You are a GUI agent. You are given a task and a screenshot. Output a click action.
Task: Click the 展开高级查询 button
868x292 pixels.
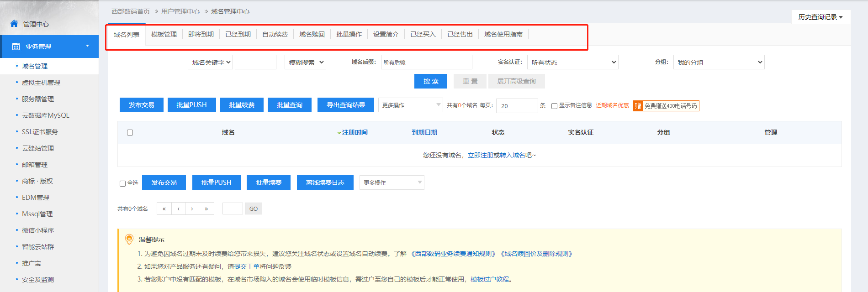pyautogui.click(x=516, y=81)
